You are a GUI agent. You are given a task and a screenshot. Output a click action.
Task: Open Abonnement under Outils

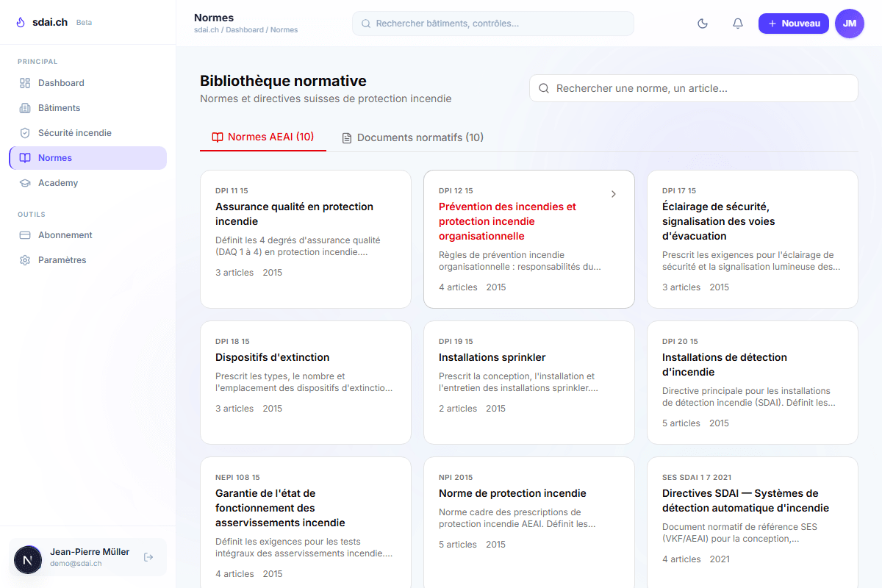(65, 234)
